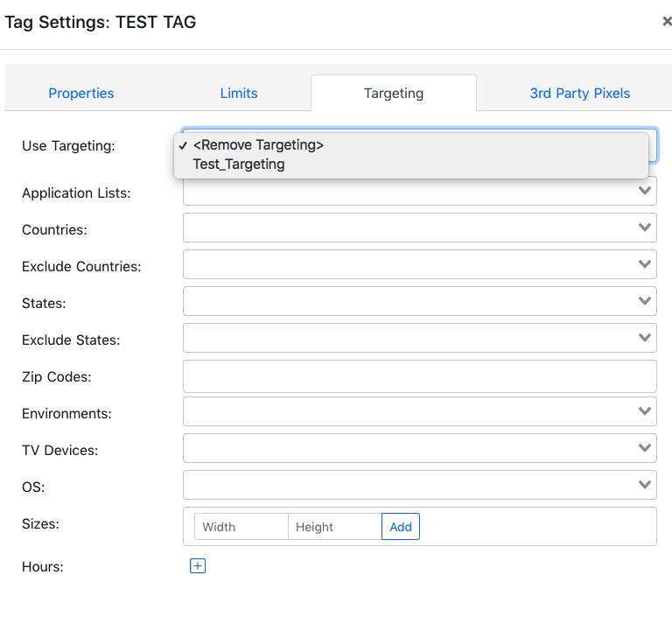Screen dimensions: 672x617
Task: Open the States dropdown chevron
Action: click(x=645, y=301)
